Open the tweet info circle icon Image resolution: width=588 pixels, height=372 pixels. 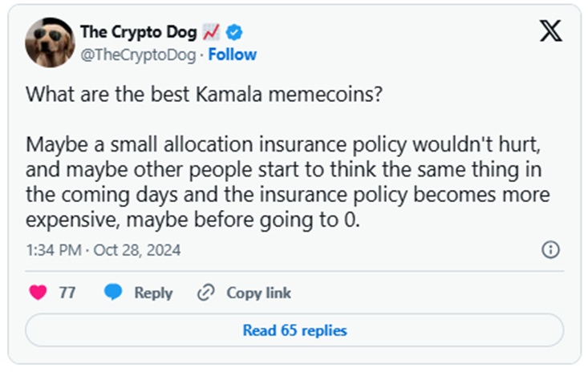[550, 250]
